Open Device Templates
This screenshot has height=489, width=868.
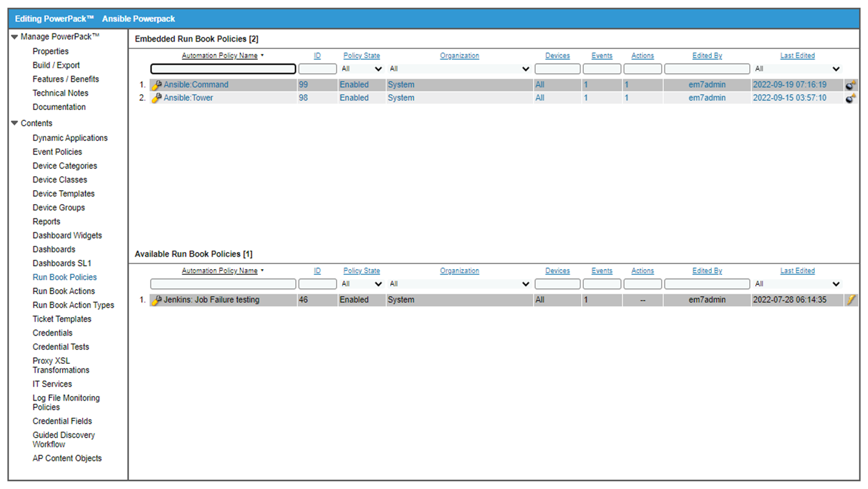click(x=63, y=194)
